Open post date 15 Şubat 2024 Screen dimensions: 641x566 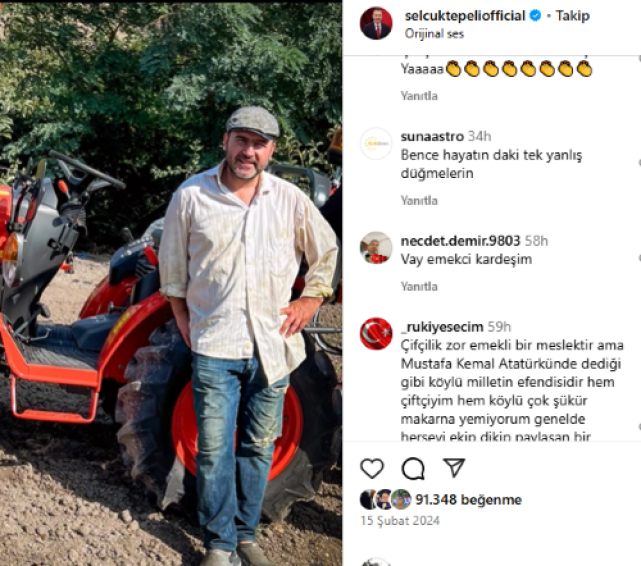[x=400, y=521]
